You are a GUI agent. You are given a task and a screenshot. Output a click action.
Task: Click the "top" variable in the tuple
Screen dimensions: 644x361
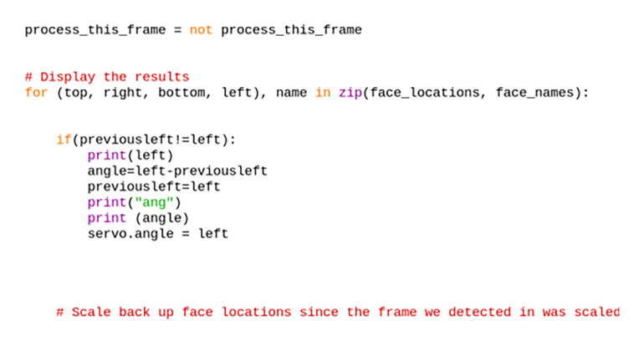[x=75, y=93]
